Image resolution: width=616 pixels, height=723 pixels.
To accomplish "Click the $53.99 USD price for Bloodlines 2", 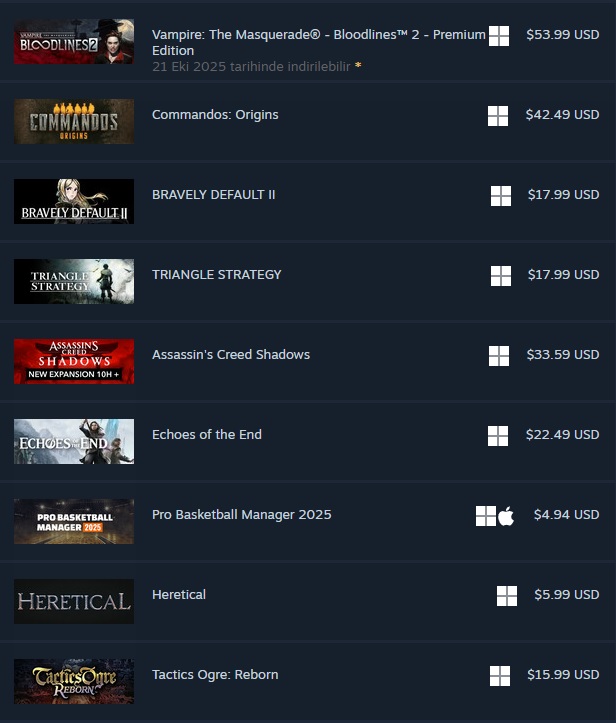I will [x=563, y=35].
